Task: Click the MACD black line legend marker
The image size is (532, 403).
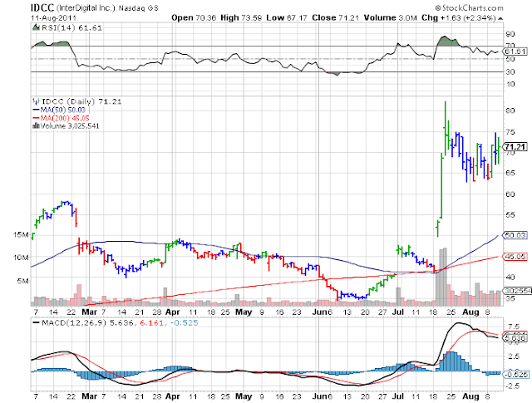Action: tap(36, 323)
